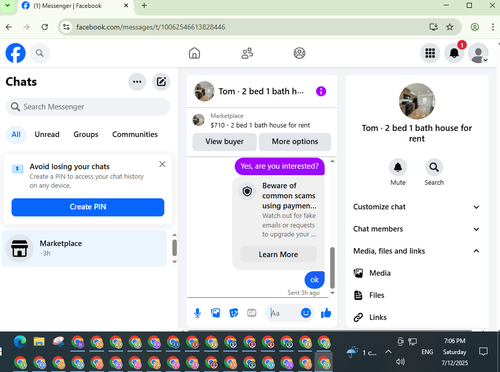Click the browser address bar URL
This screenshot has height=372, width=500.
click(x=151, y=27)
